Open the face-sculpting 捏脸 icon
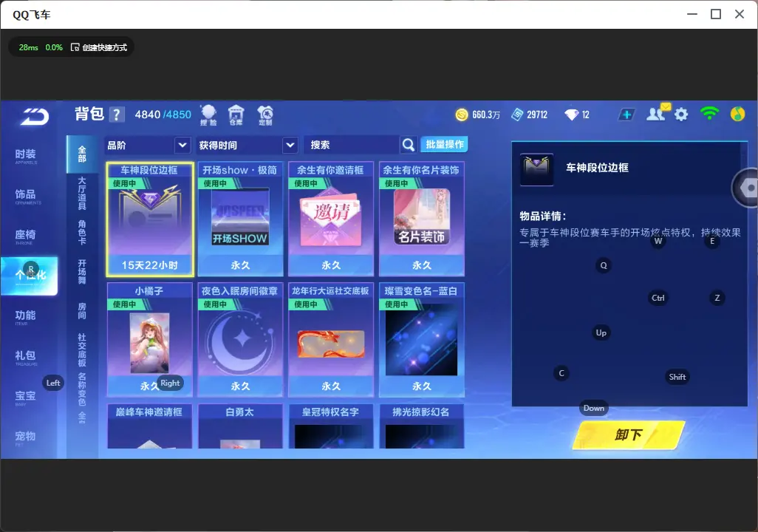This screenshot has width=758, height=532. 208,115
